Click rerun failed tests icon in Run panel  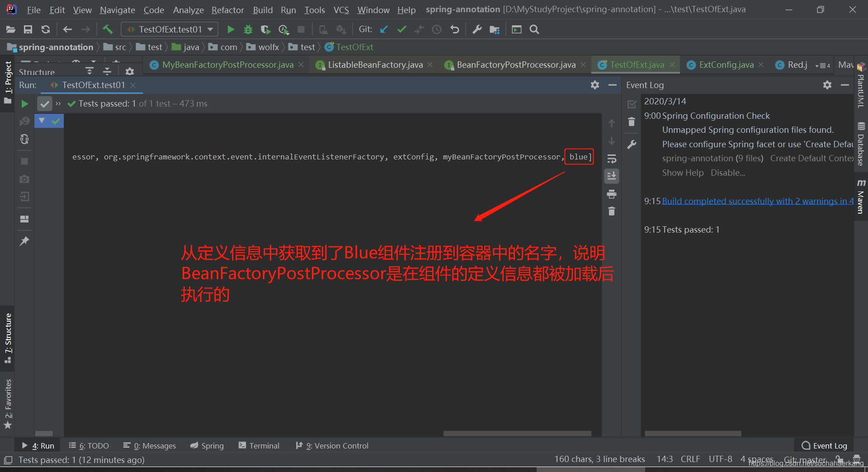coord(24,122)
